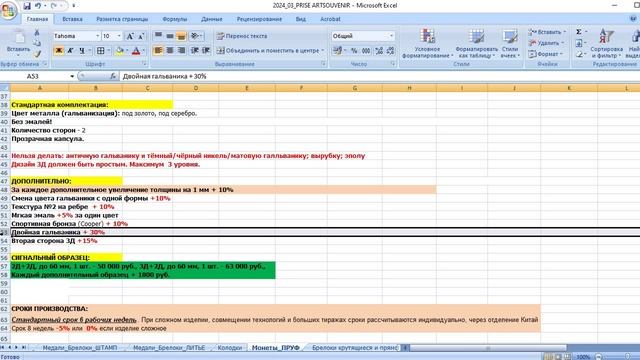Image resolution: width=640 pixels, height=360 pixels.
Task: Click the Copy icon in clipboard group
Action: 37,43
